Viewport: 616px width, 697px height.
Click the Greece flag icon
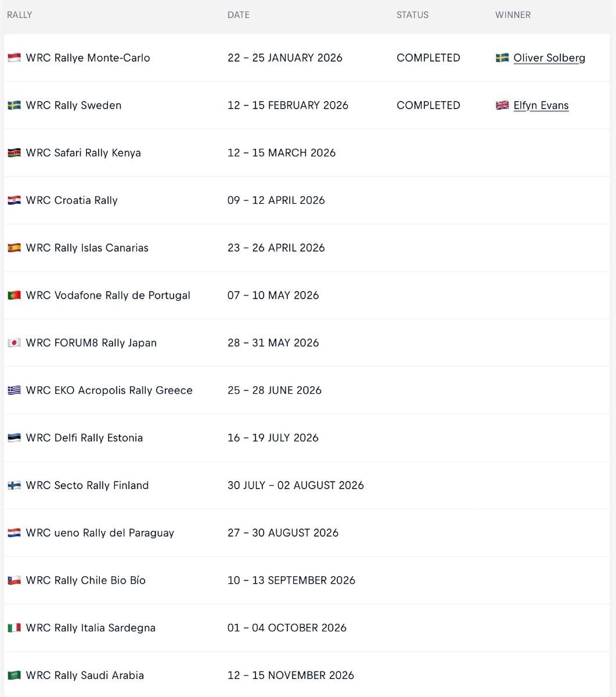(14, 390)
